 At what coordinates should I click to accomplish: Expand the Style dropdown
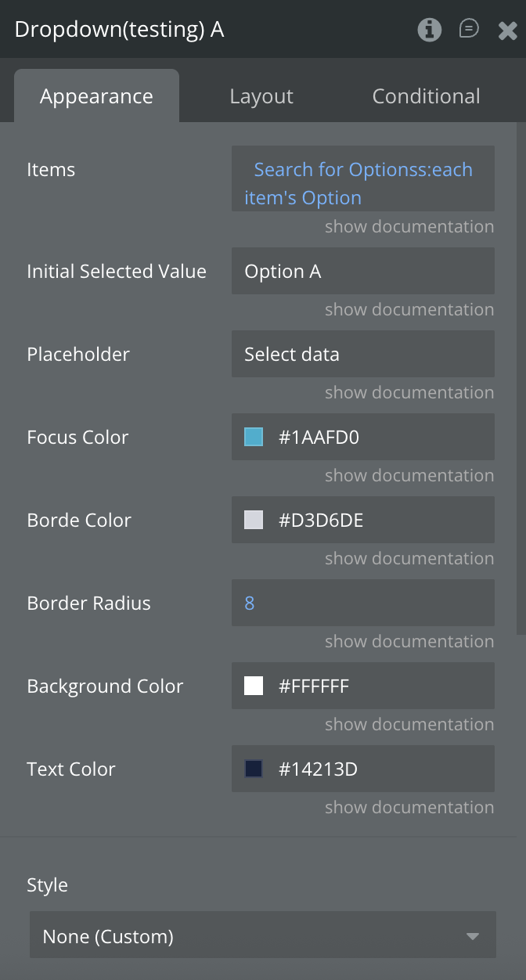pyautogui.click(x=263, y=935)
